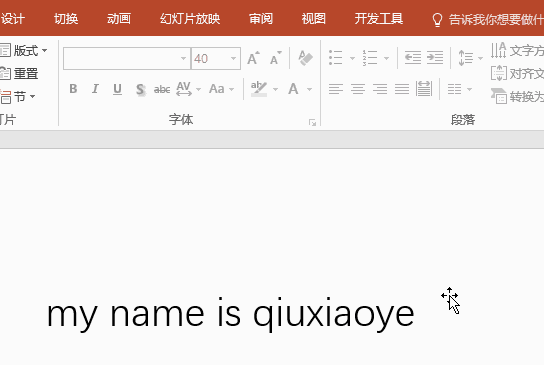Apply font color A button

pos(293,89)
